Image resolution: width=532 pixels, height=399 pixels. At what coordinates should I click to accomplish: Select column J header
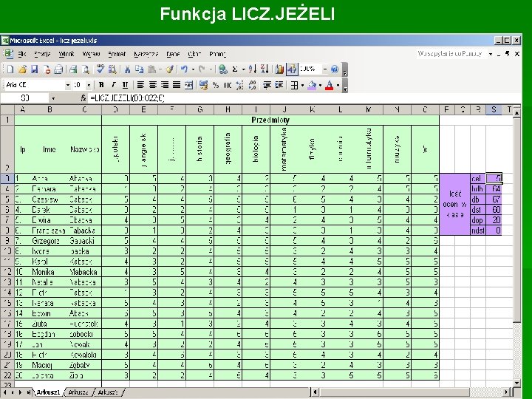[x=284, y=109]
